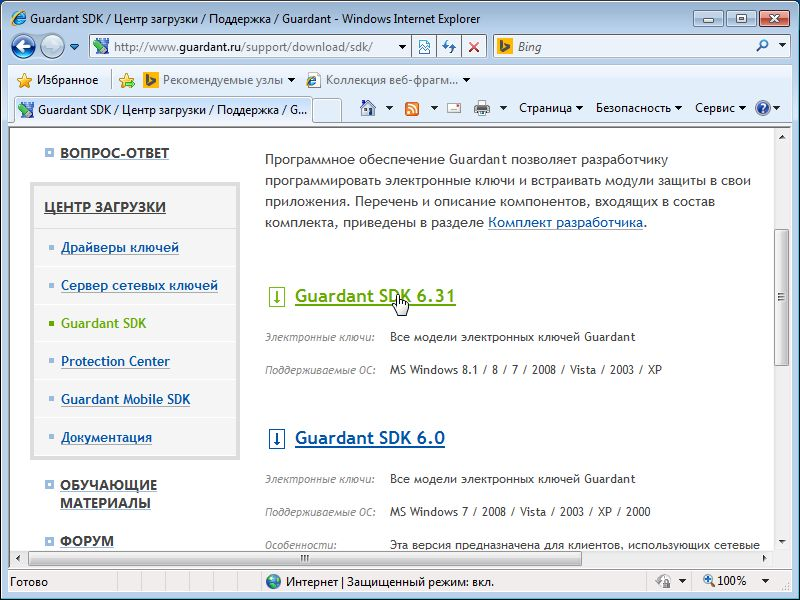Click the RSS feeds icon
The height and width of the screenshot is (600, 800).
(x=411, y=108)
